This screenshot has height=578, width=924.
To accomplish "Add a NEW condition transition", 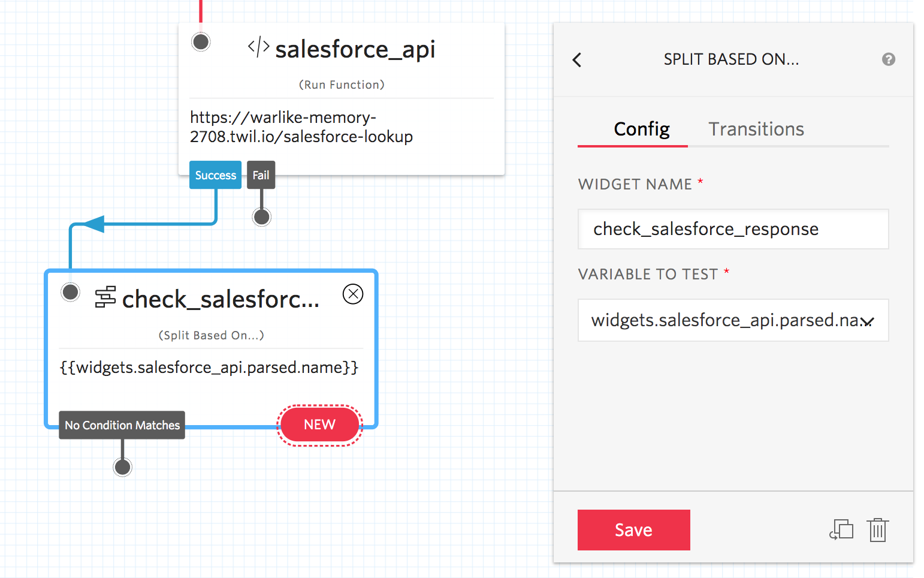I will [319, 425].
